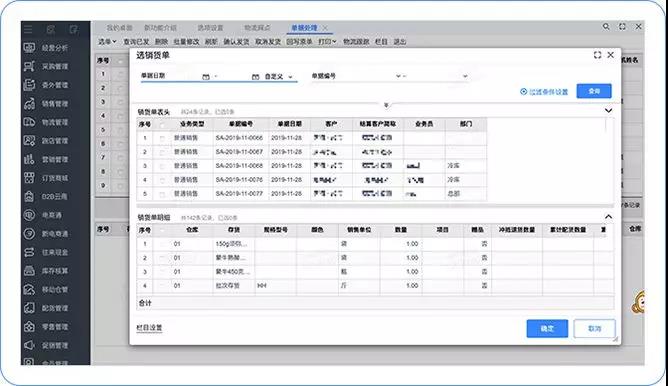Open 物流管理 module in sidebar

[46, 122]
